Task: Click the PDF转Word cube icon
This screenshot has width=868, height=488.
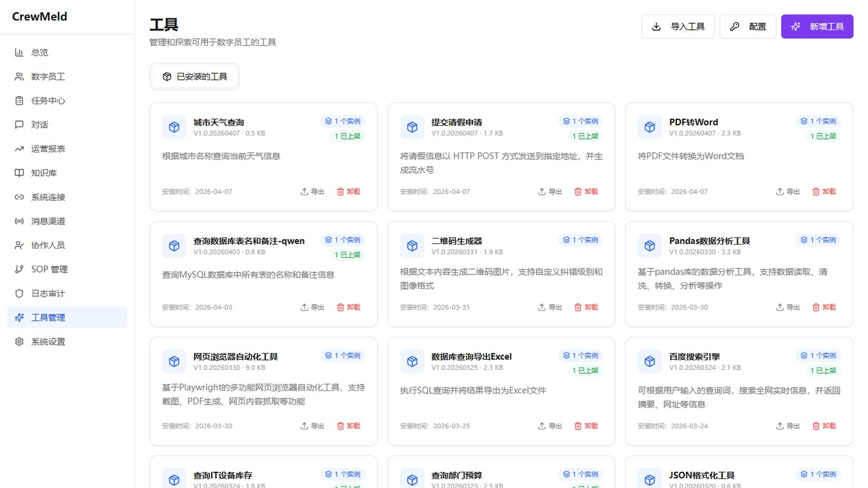Action: (650, 127)
